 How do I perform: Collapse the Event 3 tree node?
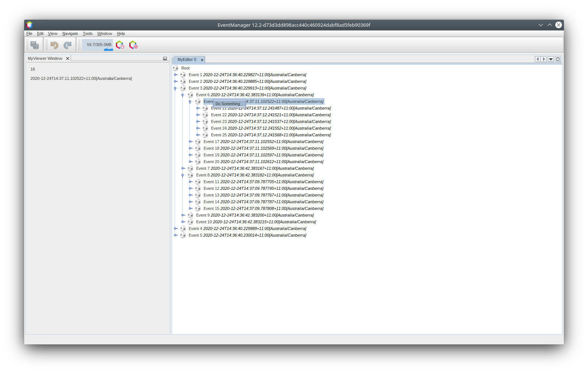tap(175, 88)
